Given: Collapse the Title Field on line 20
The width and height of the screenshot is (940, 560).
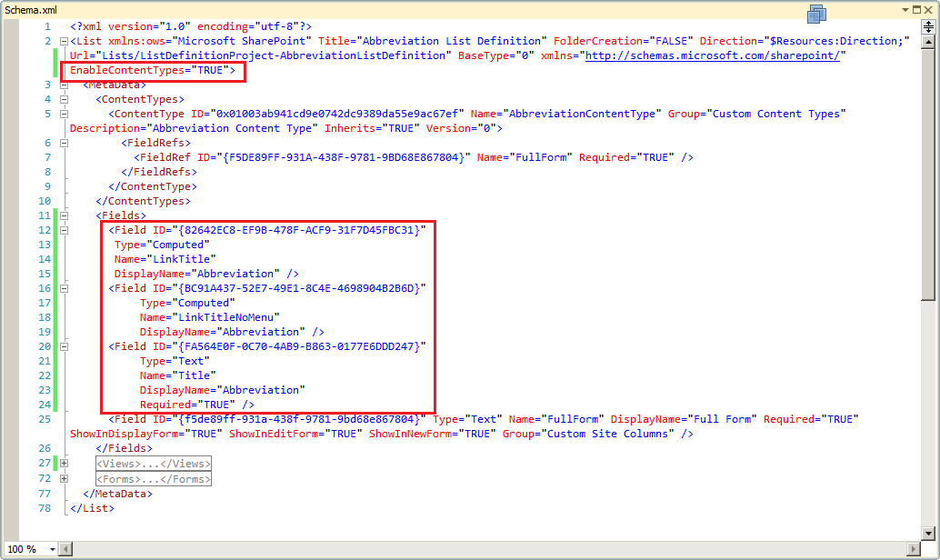Looking at the screenshot, I should (64, 346).
